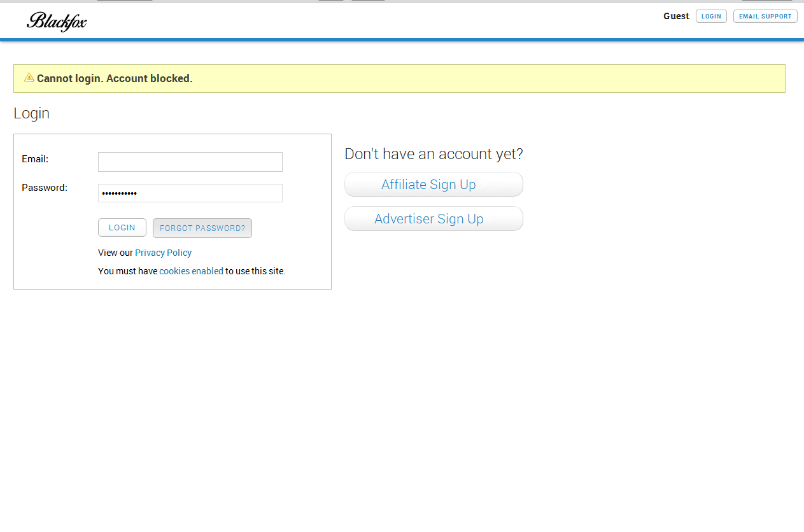This screenshot has height=532, width=804.
Task: Click the "Don't have an account yet?" heading
Action: pyautogui.click(x=434, y=154)
